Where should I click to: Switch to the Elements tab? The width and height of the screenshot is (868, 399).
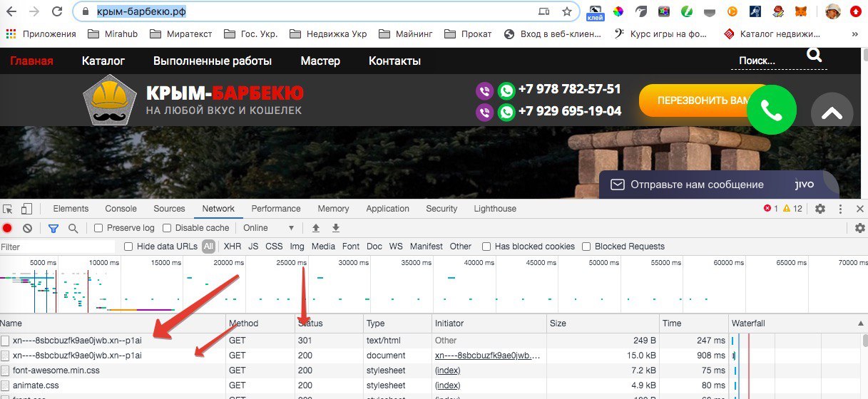[71, 209]
